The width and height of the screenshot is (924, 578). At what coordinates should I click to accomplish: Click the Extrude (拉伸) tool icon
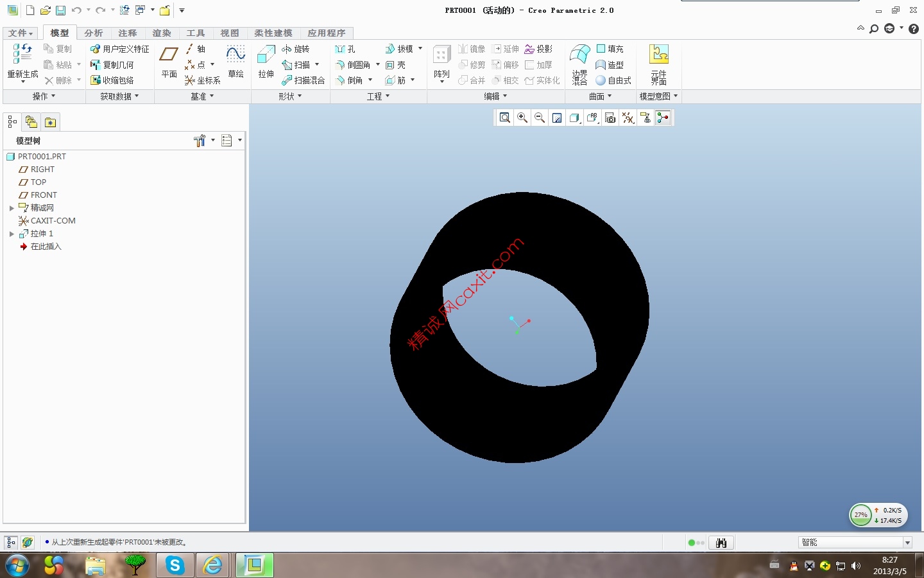(266, 55)
